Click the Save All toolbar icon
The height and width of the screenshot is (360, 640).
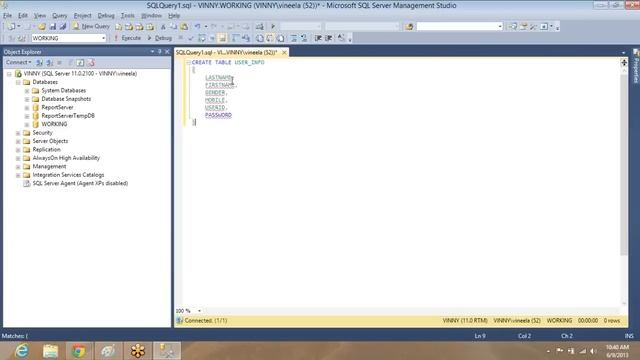(63, 27)
